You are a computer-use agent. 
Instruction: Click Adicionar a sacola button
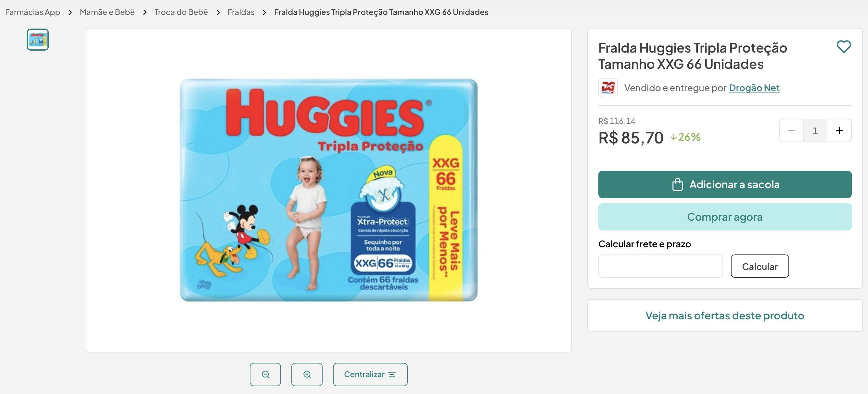[x=725, y=184]
